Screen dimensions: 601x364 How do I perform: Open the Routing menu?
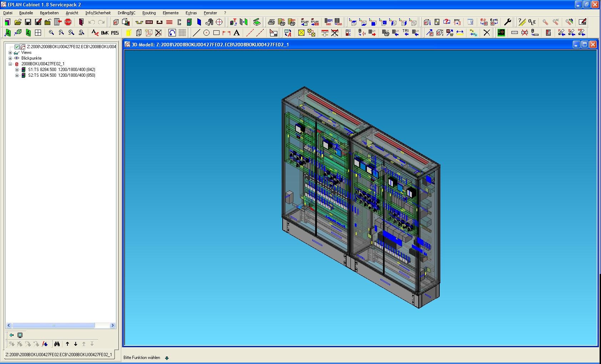pos(149,13)
